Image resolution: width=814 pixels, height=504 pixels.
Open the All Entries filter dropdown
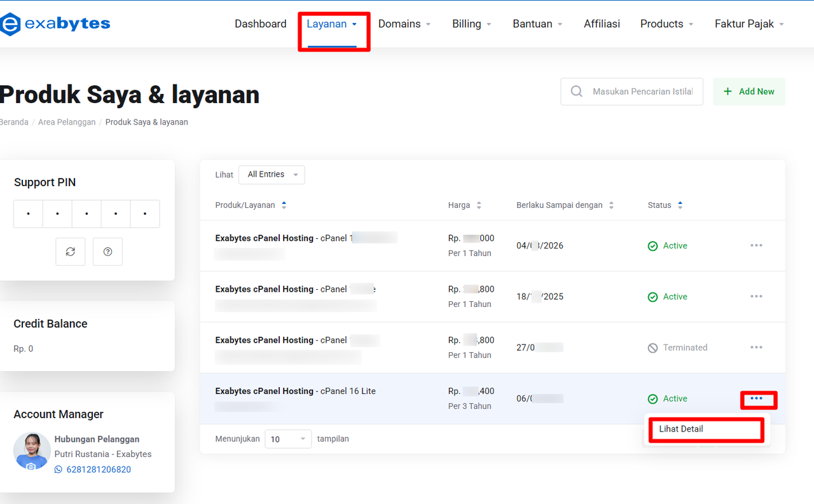point(272,175)
